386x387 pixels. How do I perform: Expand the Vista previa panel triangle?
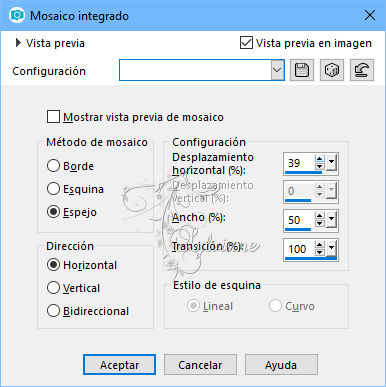(x=18, y=43)
